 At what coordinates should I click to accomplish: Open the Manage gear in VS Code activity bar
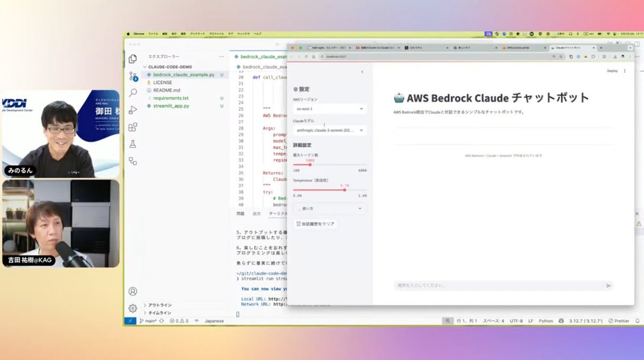(133, 308)
